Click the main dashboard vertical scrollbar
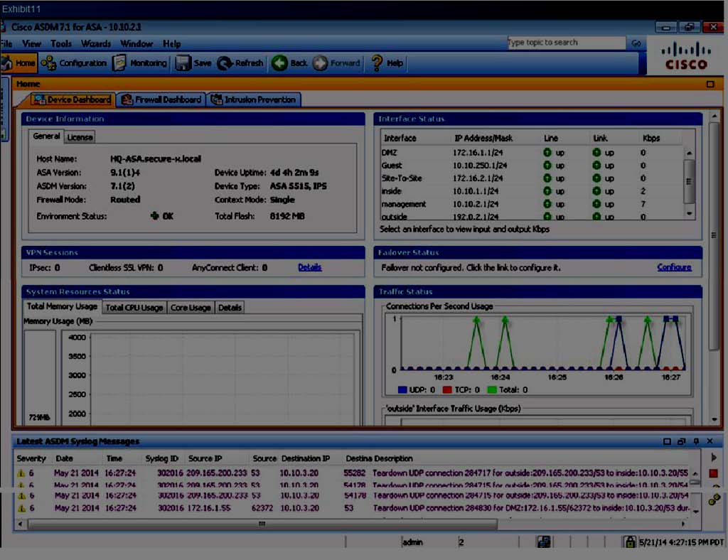728x560 pixels. 714,237
